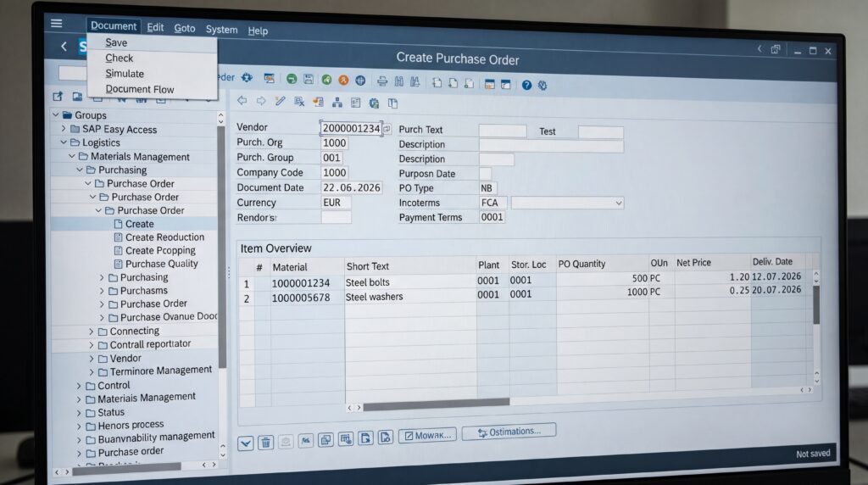Image resolution: width=868 pixels, height=485 pixels.
Task: Choose Save from the Document menu
Action: click(x=116, y=42)
